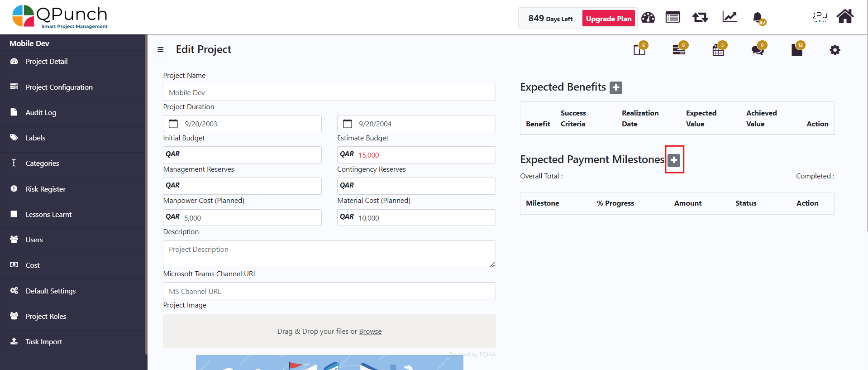868x370 pixels.
Task: Click the Project Detail gauge icon in sidebar
Action: tap(14, 61)
